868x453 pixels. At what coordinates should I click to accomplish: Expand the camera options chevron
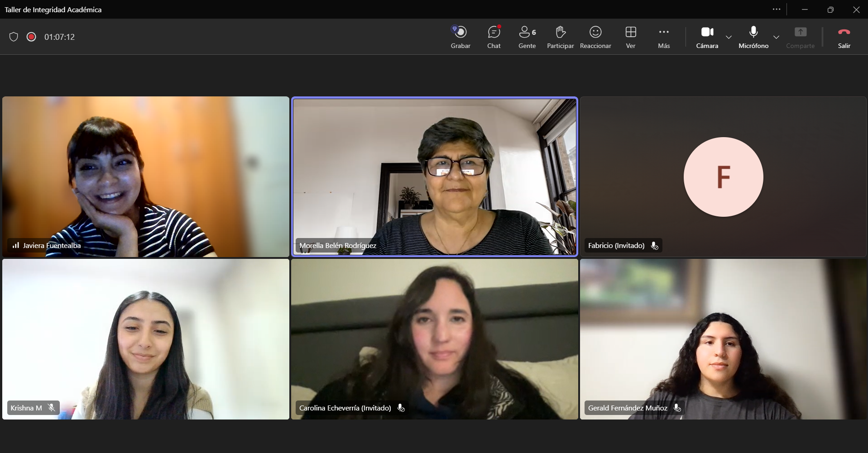[729, 37]
